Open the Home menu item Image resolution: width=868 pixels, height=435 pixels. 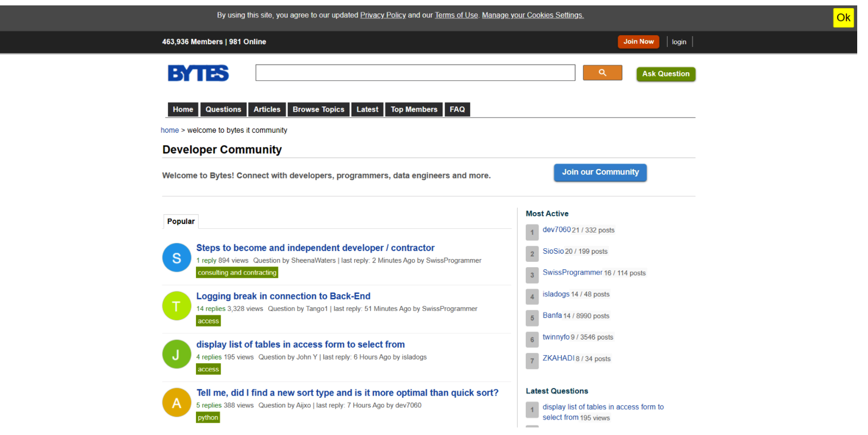click(183, 110)
